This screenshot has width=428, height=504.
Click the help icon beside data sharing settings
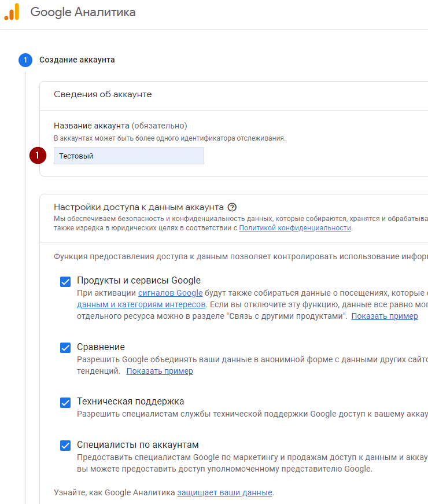233,207
